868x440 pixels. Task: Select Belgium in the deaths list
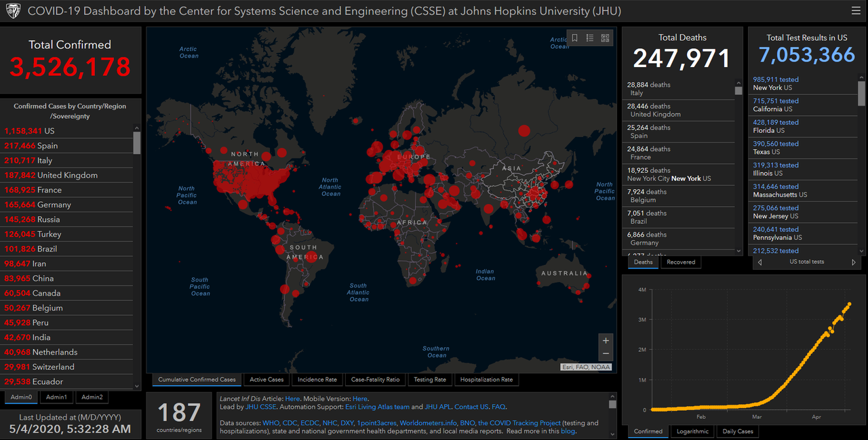[x=678, y=196]
